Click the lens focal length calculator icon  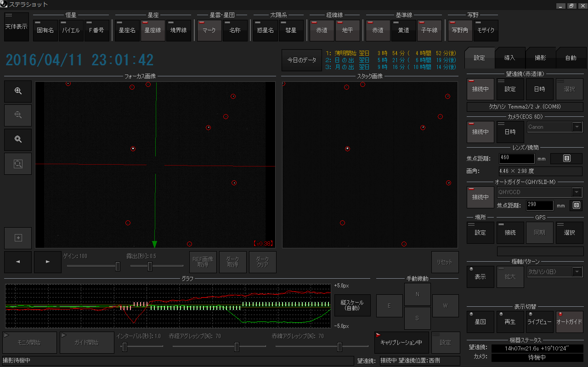(566, 159)
